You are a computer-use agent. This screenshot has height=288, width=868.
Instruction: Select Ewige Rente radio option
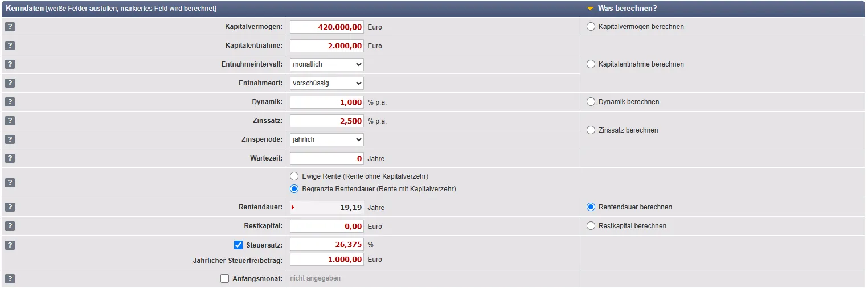(294, 176)
